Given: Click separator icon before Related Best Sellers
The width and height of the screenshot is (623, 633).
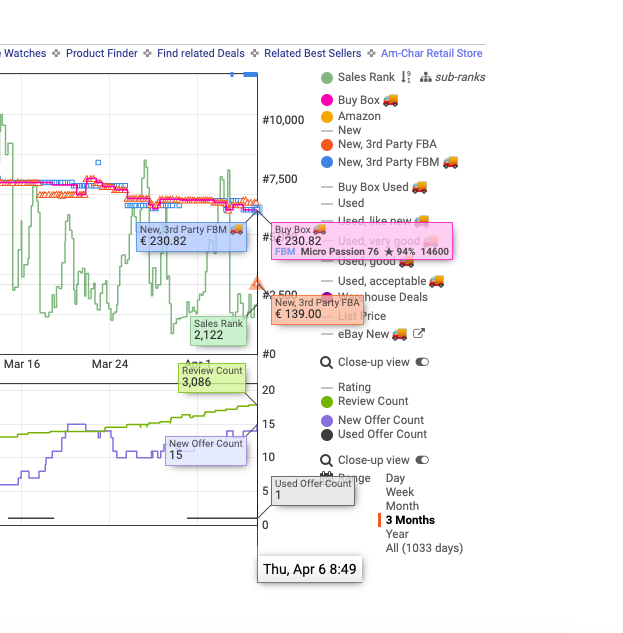Looking at the screenshot, I should click(254, 53).
